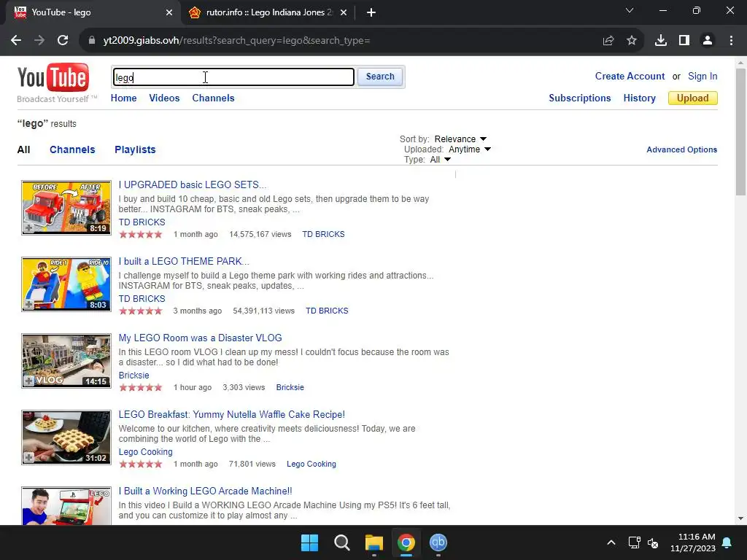Click the page vertical scrollbar thumb
This screenshot has width=747, height=560.
740,132
